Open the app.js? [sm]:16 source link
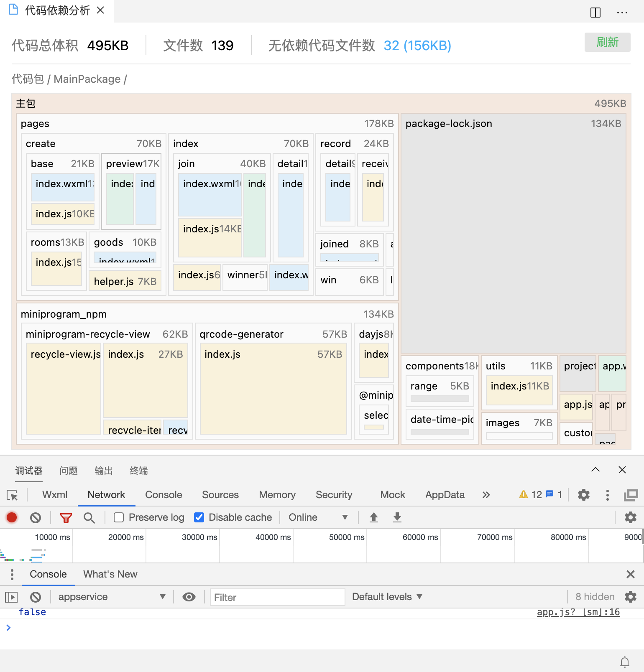The width and height of the screenshot is (644, 672). pyautogui.click(x=578, y=612)
